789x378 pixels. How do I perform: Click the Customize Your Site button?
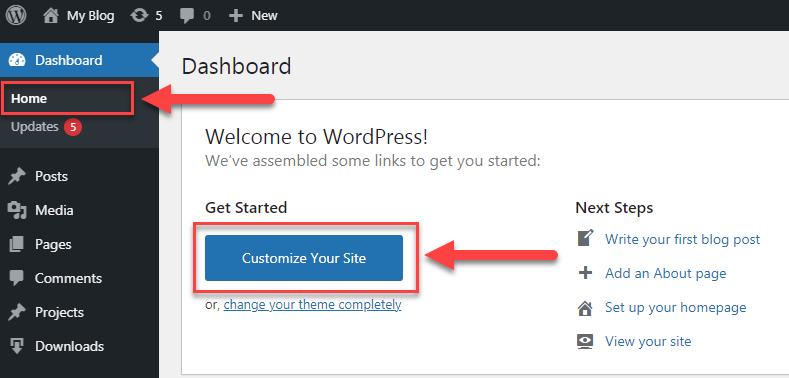pos(304,258)
